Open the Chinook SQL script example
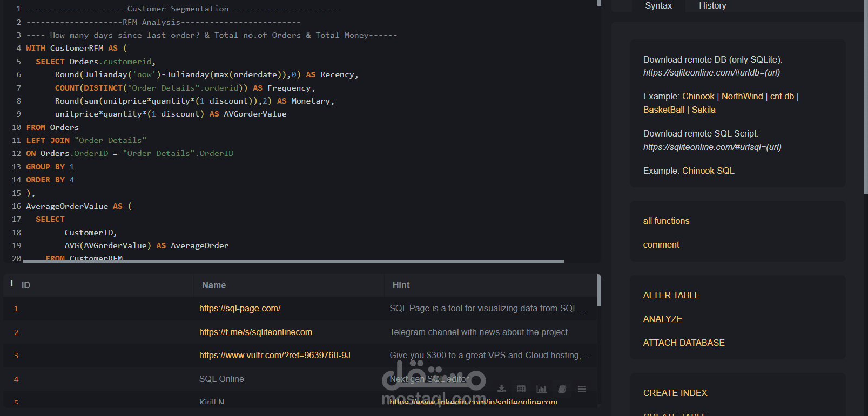This screenshot has height=416, width=868. tap(708, 171)
